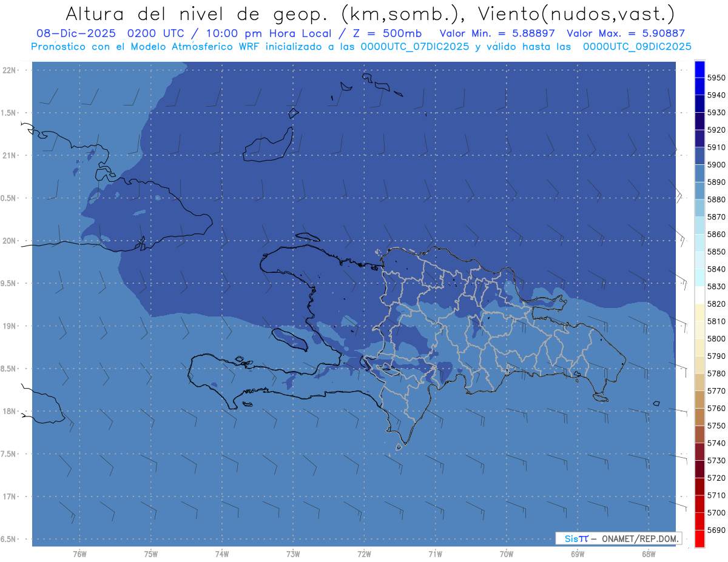Click the '5780' legend value
Image resolution: width=728 pixels, height=562 pixels.
[716, 373]
